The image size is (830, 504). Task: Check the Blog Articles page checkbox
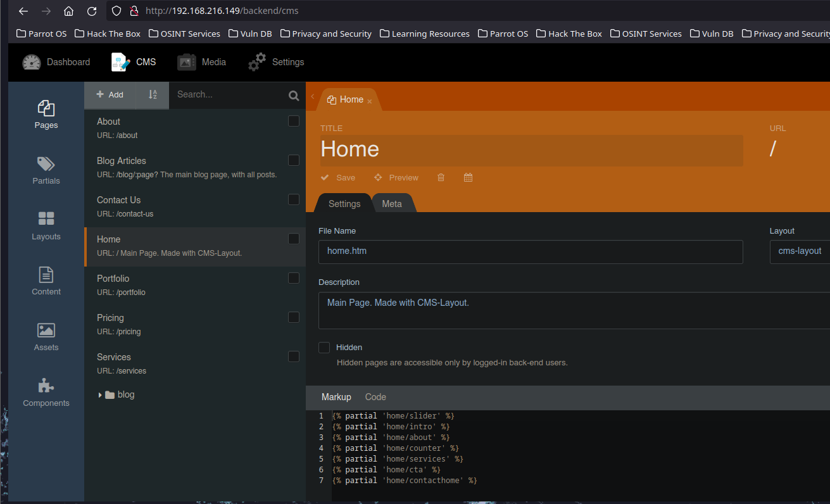pyautogui.click(x=294, y=160)
